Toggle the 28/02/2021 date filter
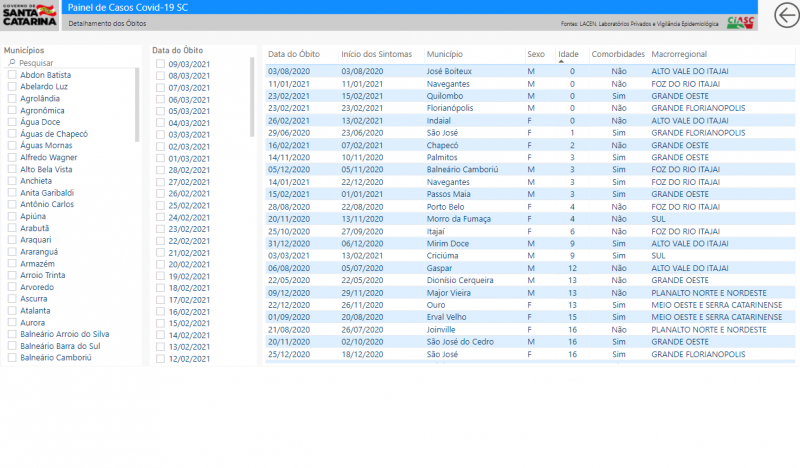 coord(160,170)
